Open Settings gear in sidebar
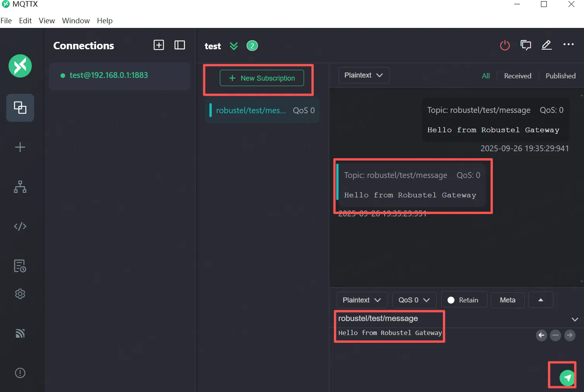The image size is (584, 392). 20,294
